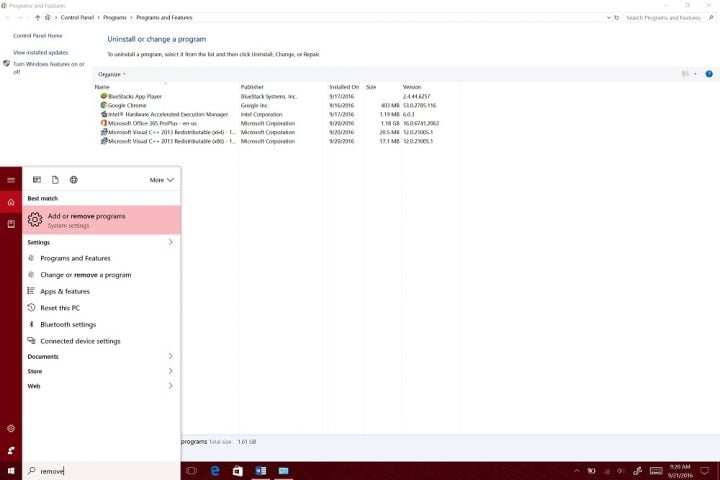720x480 pixels.
Task: Filter search results by Documents icon
Action: point(55,180)
